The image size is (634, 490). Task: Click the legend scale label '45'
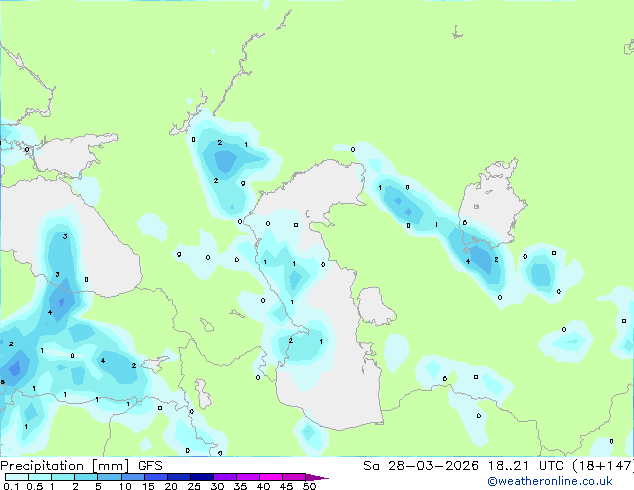(287, 486)
